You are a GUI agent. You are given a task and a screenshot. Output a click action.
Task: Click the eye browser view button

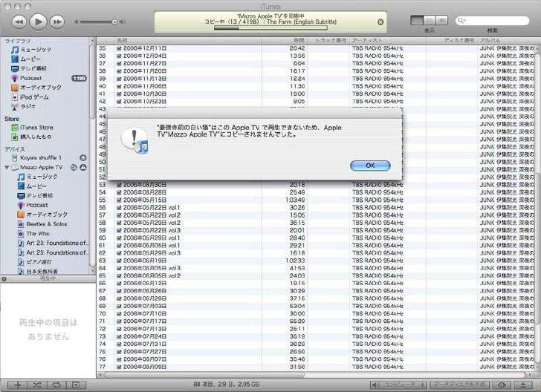click(502, 385)
